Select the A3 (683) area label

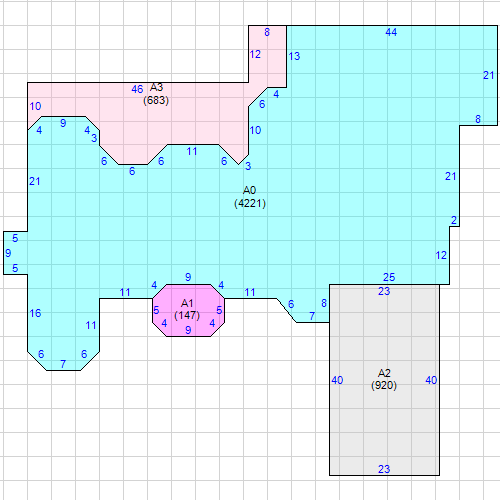156,94
